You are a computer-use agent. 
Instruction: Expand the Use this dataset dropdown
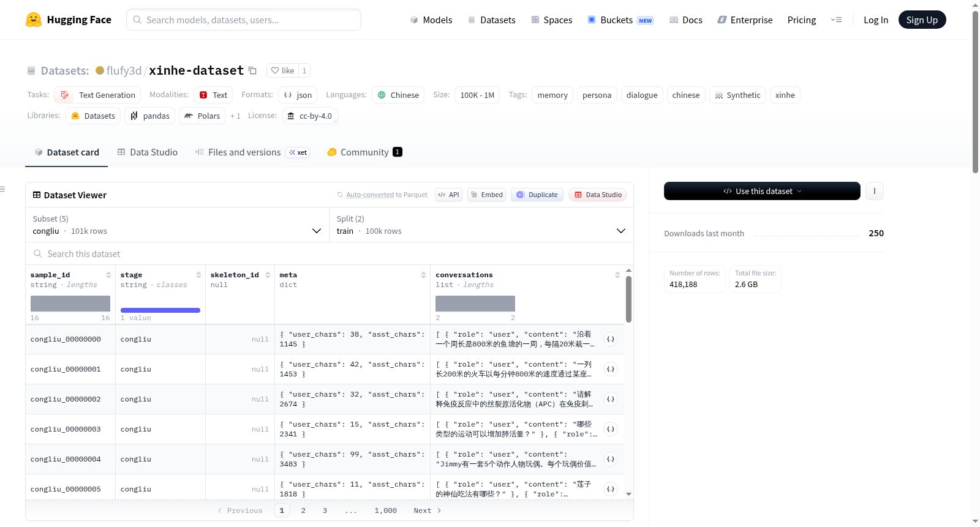(762, 191)
